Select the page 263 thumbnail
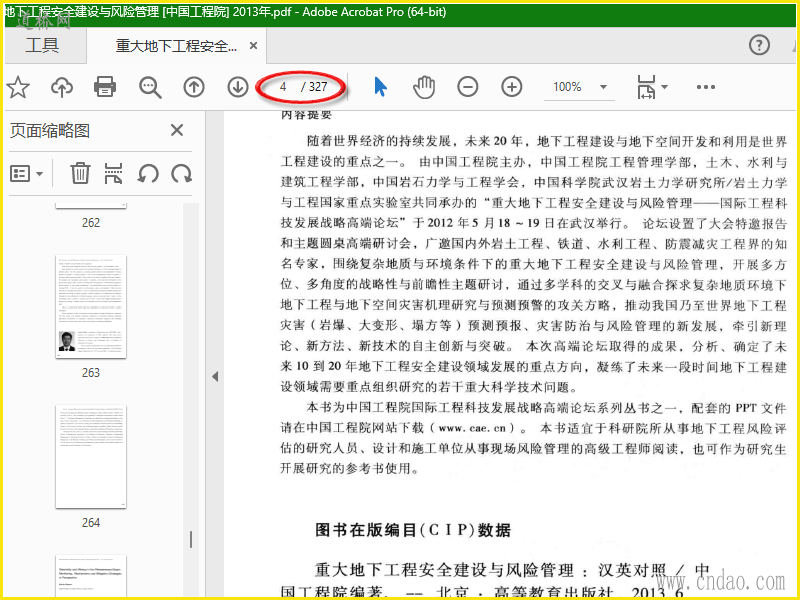The height and width of the screenshot is (600, 800). point(91,306)
